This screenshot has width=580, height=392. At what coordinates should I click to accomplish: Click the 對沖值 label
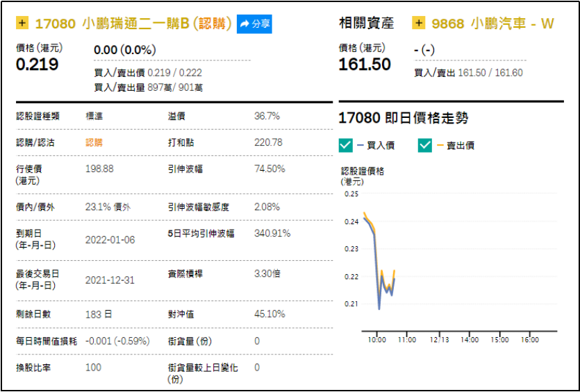[181, 314]
